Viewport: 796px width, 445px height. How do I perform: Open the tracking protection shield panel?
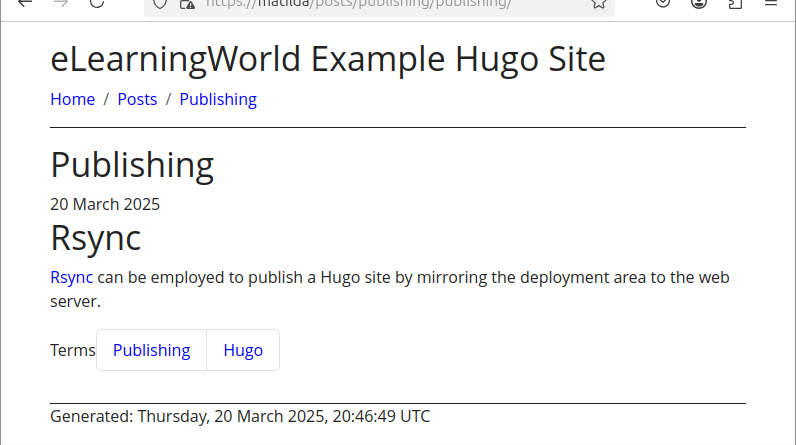[x=160, y=3]
